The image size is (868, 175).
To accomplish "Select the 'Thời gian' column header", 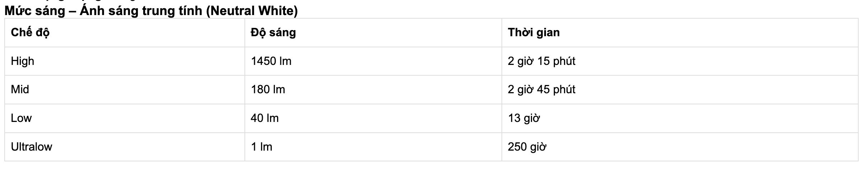I will tap(533, 33).
